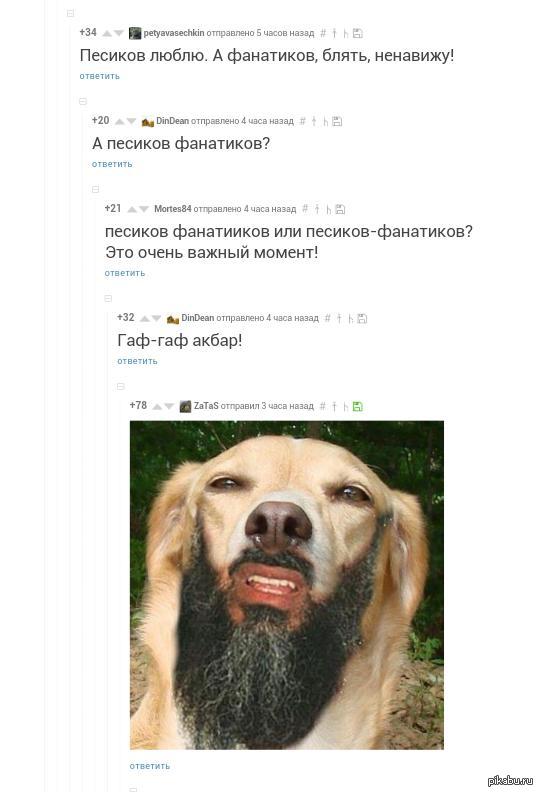The width and height of the screenshot is (538, 792).
Task: Downvote Mortes84's comment
Action: pos(144,209)
